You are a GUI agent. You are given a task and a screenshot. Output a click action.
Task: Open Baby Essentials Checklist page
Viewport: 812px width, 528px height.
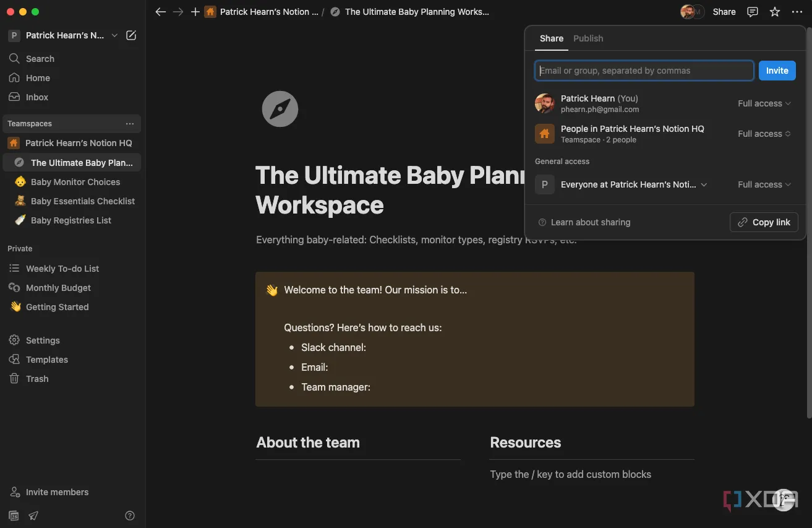tap(82, 201)
